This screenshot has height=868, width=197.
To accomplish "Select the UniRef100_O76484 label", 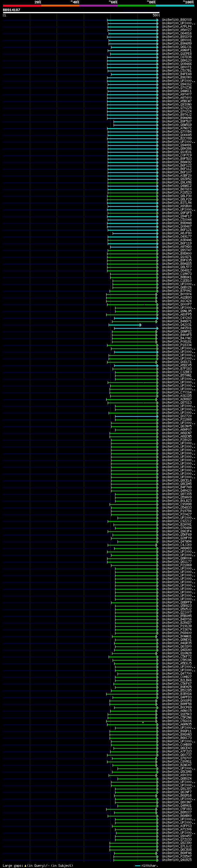I will 176,528.
